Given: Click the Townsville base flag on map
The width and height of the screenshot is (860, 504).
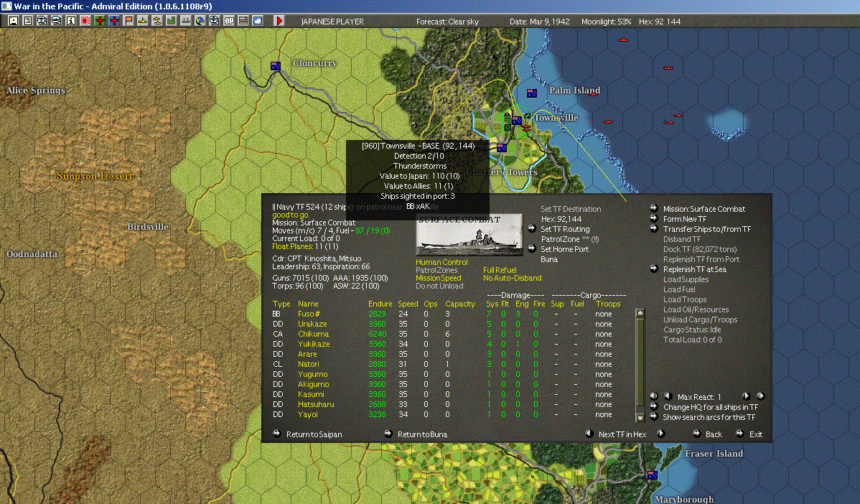Looking at the screenshot, I should [517, 120].
